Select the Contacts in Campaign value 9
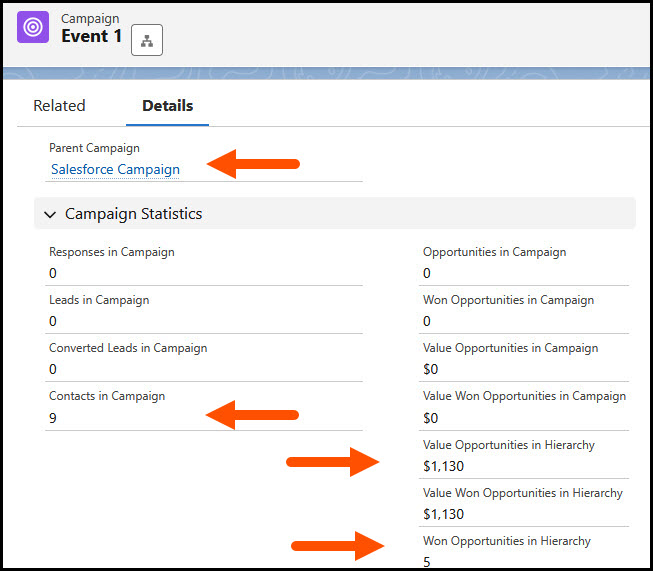The image size is (653, 571). pos(52,418)
